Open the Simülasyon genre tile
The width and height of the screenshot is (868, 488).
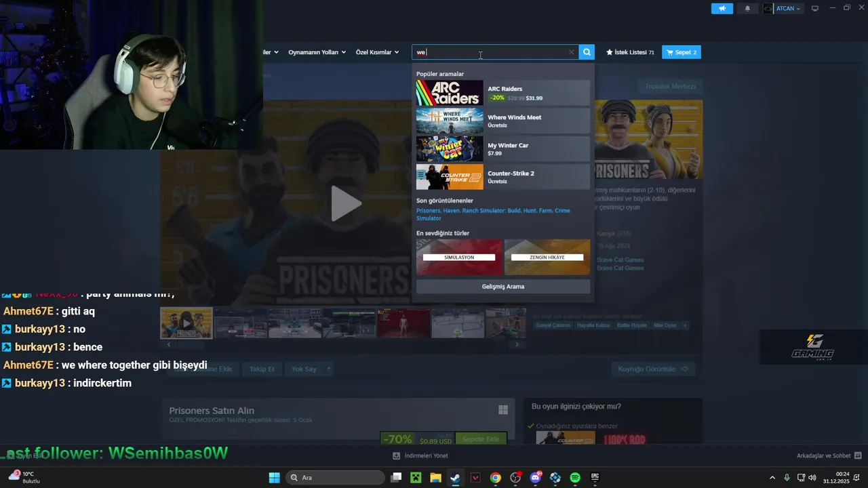tap(459, 257)
